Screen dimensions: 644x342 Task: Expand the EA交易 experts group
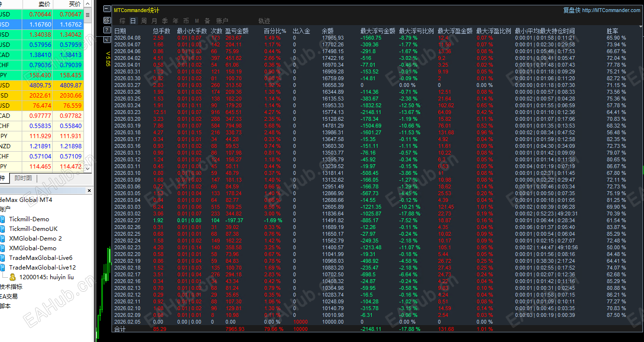click(x=9, y=296)
